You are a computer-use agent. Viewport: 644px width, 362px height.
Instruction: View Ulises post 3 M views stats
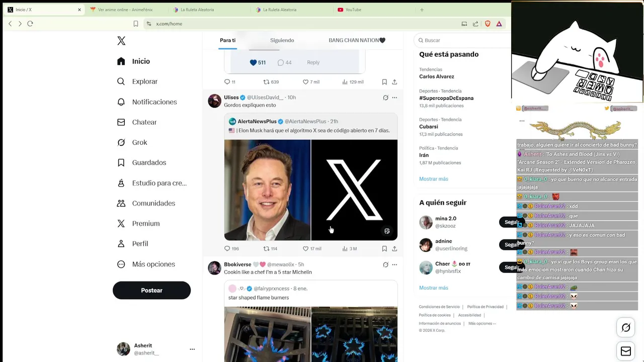pyautogui.click(x=350, y=249)
